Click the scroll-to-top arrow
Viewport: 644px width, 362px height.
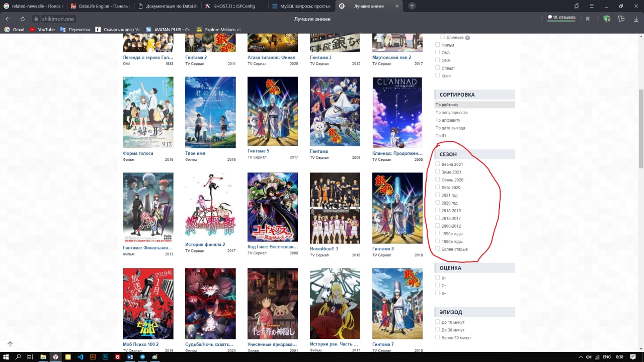click(x=10, y=344)
